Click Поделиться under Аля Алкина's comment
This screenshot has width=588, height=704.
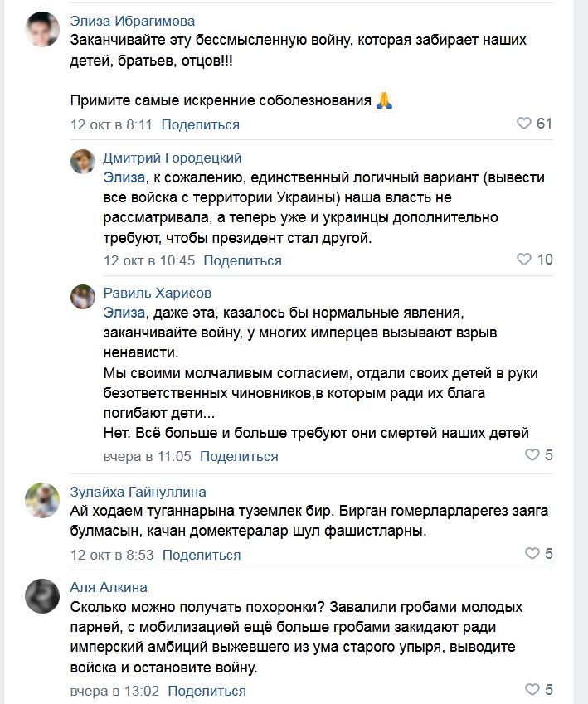coord(207,691)
